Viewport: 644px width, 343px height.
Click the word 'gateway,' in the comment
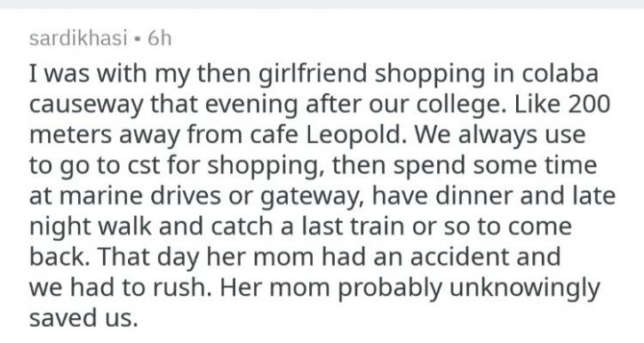pos(313,197)
